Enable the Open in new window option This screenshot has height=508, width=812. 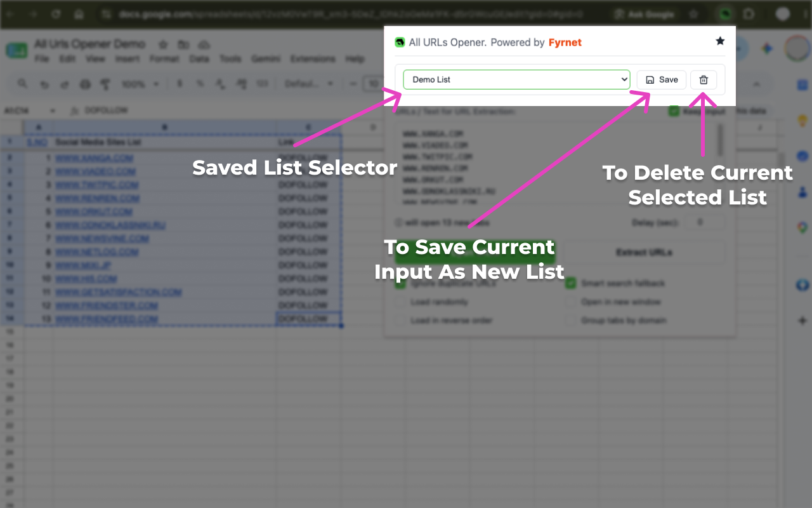(x=570, y=302)
